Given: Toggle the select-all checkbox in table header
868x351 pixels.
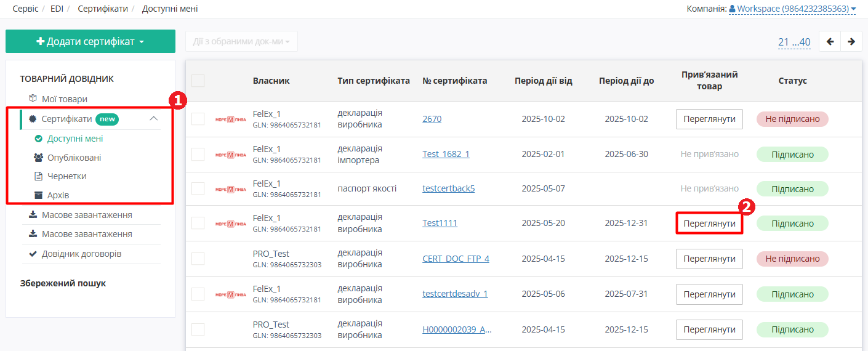Looking at the screenshot, I should (198, 81).
